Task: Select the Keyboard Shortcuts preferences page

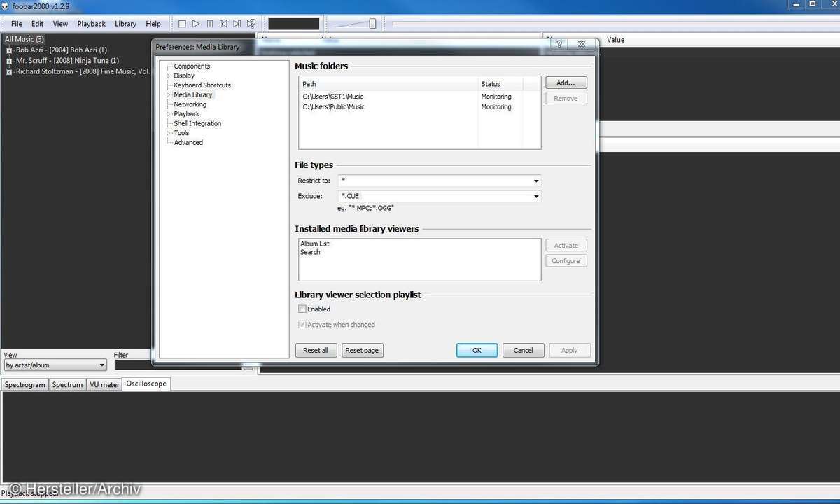Action: tap(202, 85)
